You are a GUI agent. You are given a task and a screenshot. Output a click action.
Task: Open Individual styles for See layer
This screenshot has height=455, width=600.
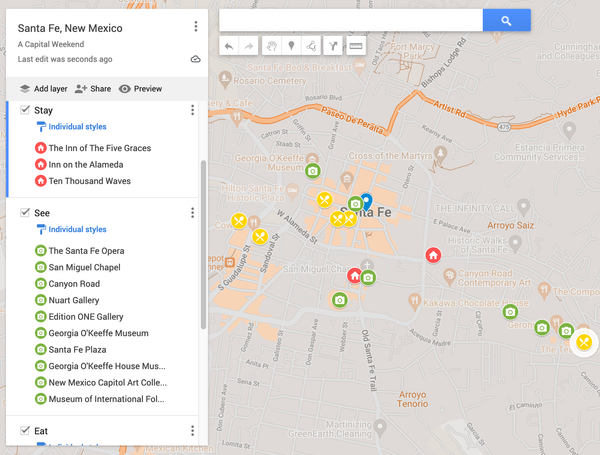coord(72,229)
